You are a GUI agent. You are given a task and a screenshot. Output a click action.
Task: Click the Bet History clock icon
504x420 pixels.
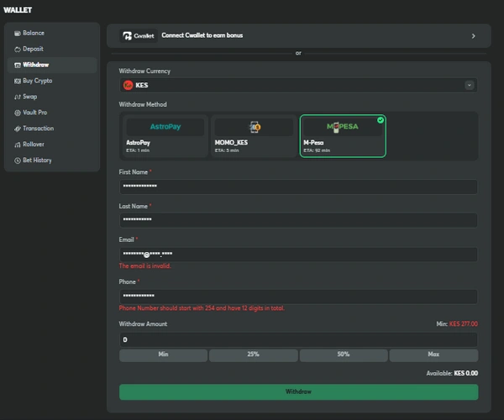click(18, 160)
